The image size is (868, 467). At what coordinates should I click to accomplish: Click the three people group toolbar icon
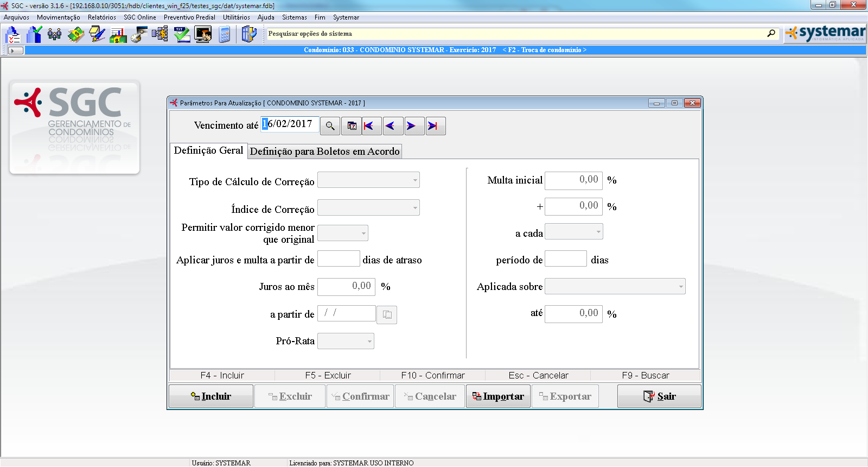click(54, 35)
